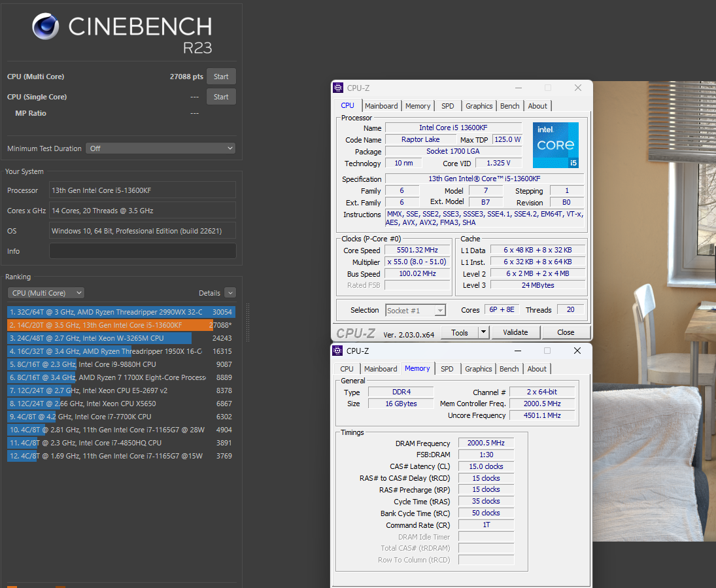
Task: Click the Intel Core i5 logo badge
Action: coord(556,145)
